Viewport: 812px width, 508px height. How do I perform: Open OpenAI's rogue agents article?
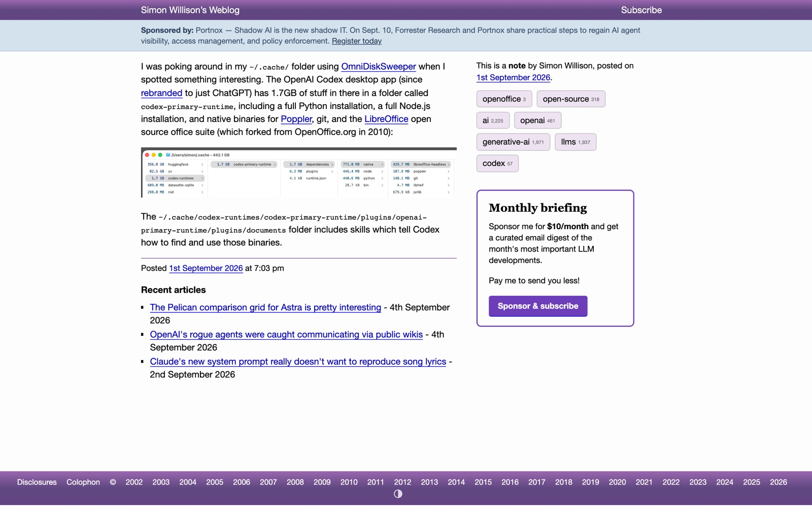point(286,334)
